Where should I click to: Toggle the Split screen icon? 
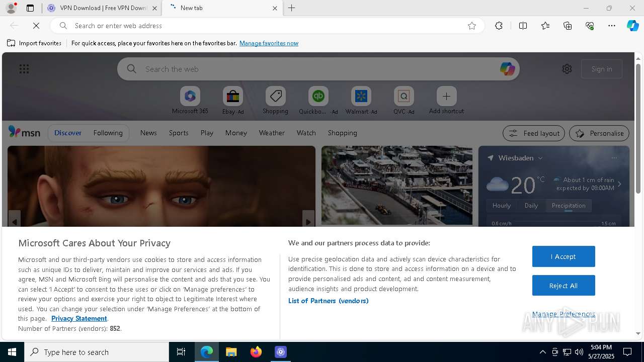523,26
